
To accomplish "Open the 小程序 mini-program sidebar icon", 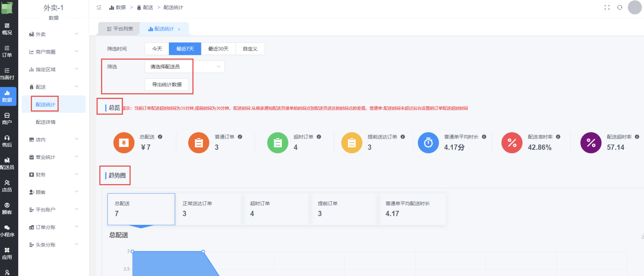I will pos(7,231).
